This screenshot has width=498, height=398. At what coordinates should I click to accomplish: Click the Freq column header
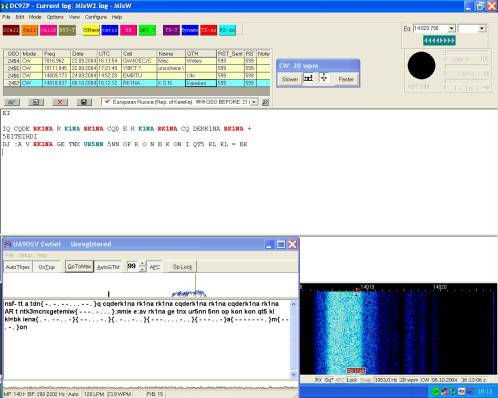coord(56,53)
